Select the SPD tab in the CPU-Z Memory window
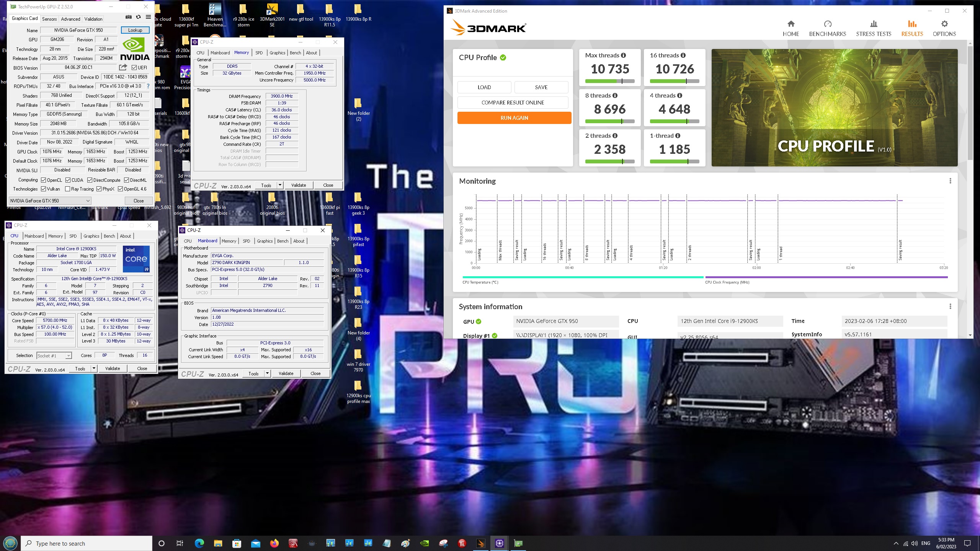Screen dimensions: 980x551 (x=259, y=53)
